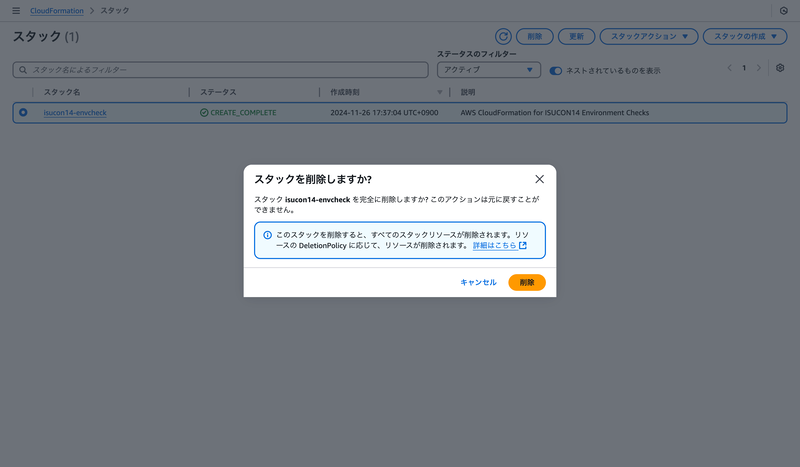This screenshot has height=467, width=800.
Task: Click the キャンセル button in the dialog
Action: pos(478,282)
